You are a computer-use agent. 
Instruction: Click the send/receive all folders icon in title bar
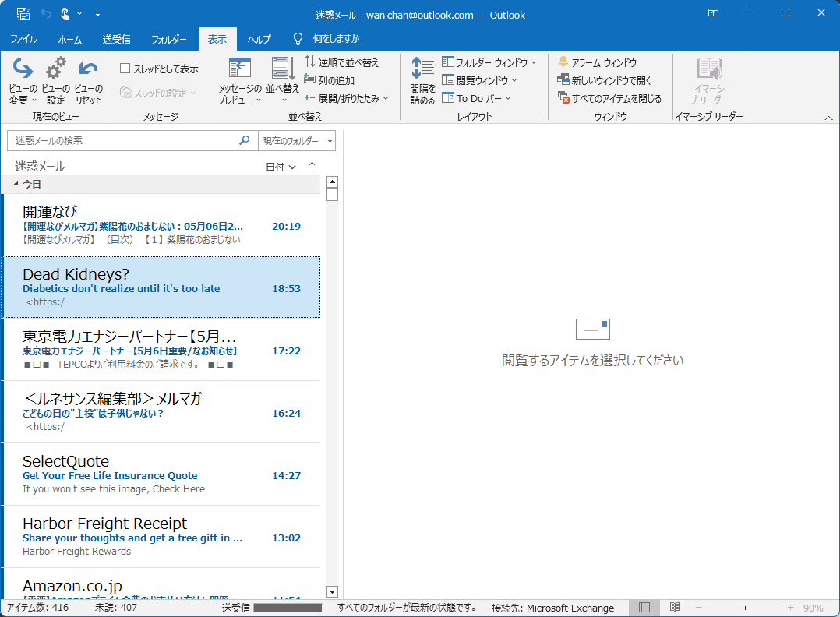click(x=23, y=14)
